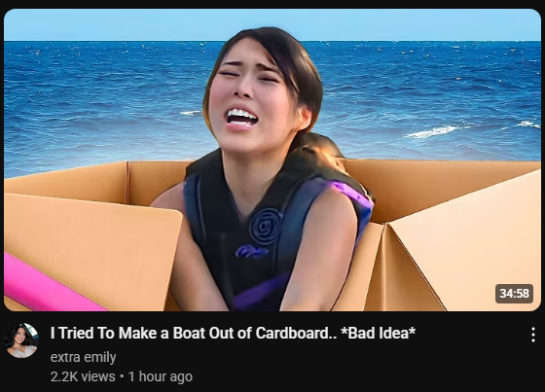Click the extra emily channel avatar

(20, 340)
